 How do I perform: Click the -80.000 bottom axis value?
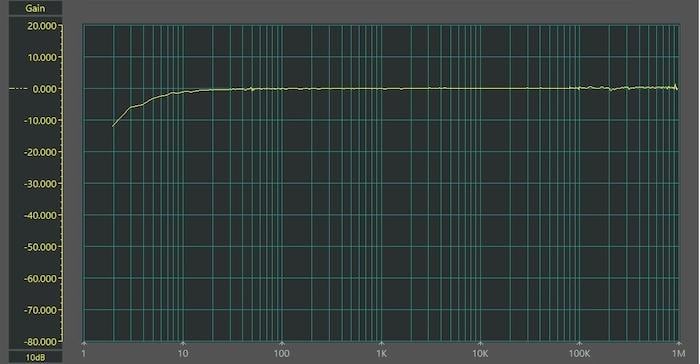pos(41,342)
